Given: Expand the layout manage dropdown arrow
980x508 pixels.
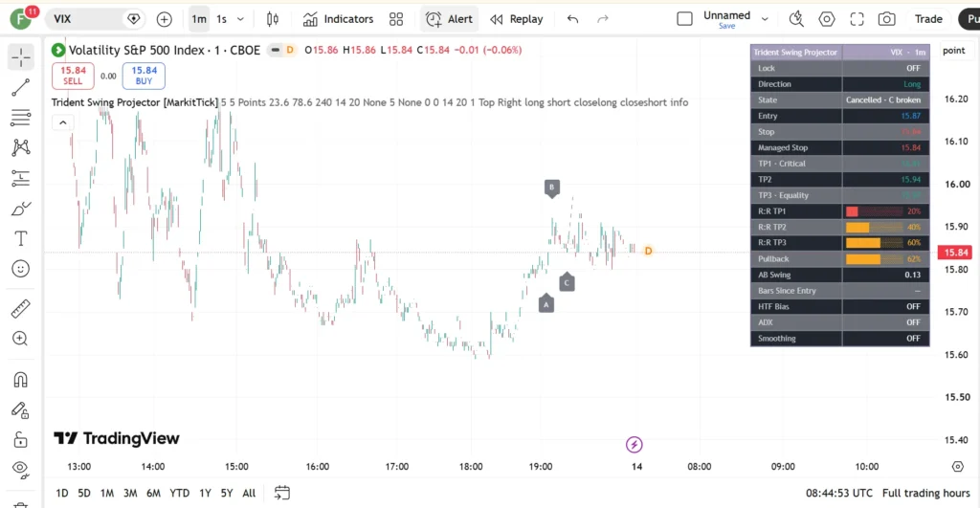Looking at the screenshot, I should (765, 19).
